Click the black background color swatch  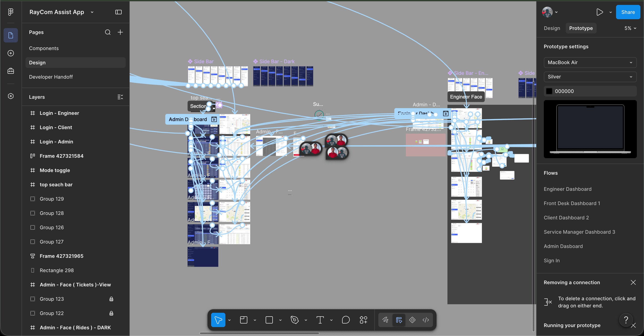pos(549,91)
